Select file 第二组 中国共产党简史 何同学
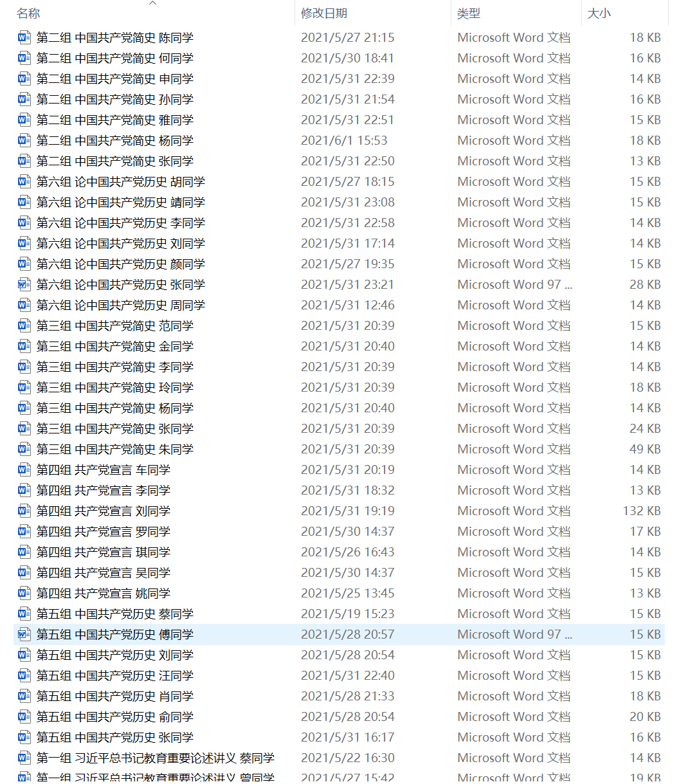The image size is (697, 784). [x=115, y=59]
